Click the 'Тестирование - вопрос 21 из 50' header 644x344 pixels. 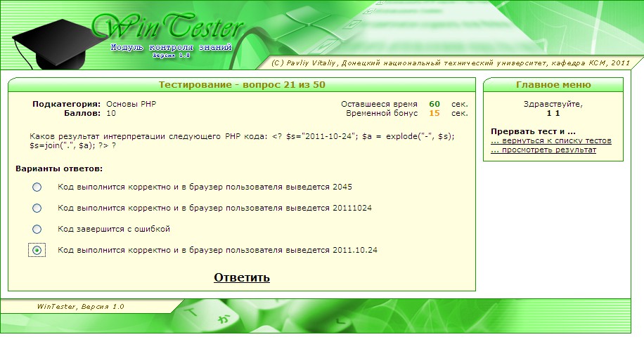point(242,85)
